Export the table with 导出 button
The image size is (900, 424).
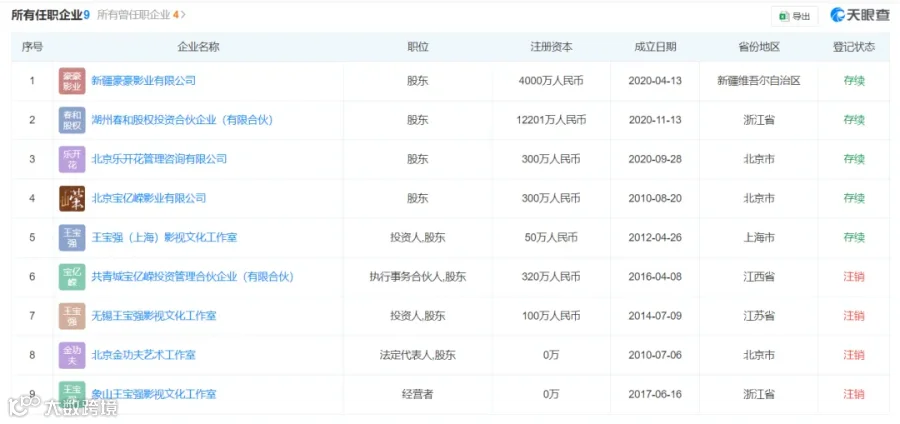click(794, 16)
